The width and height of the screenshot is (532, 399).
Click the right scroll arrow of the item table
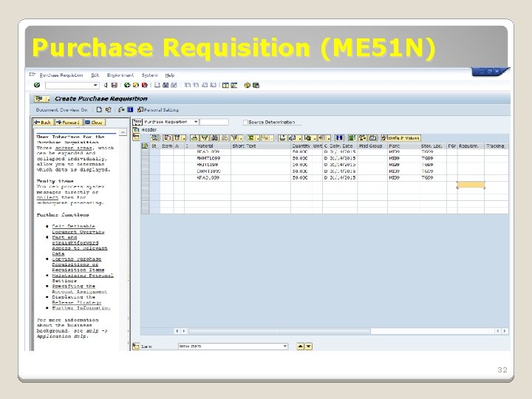505,331
